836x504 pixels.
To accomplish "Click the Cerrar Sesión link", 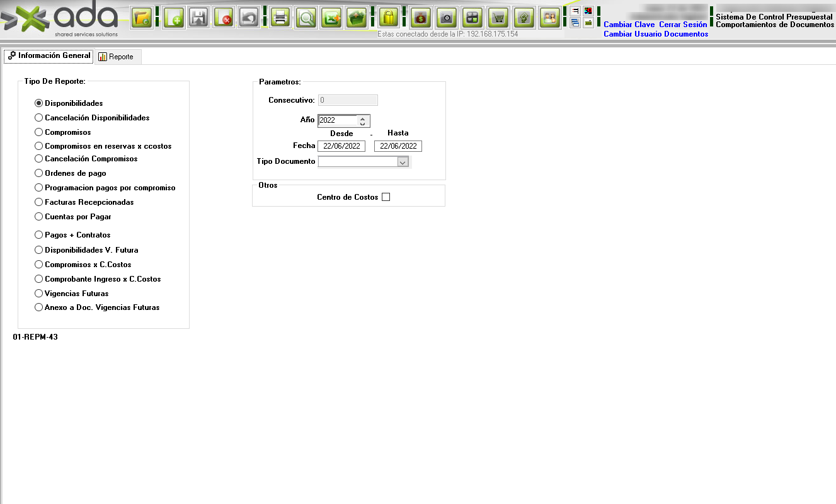I will tap(683, 25).
